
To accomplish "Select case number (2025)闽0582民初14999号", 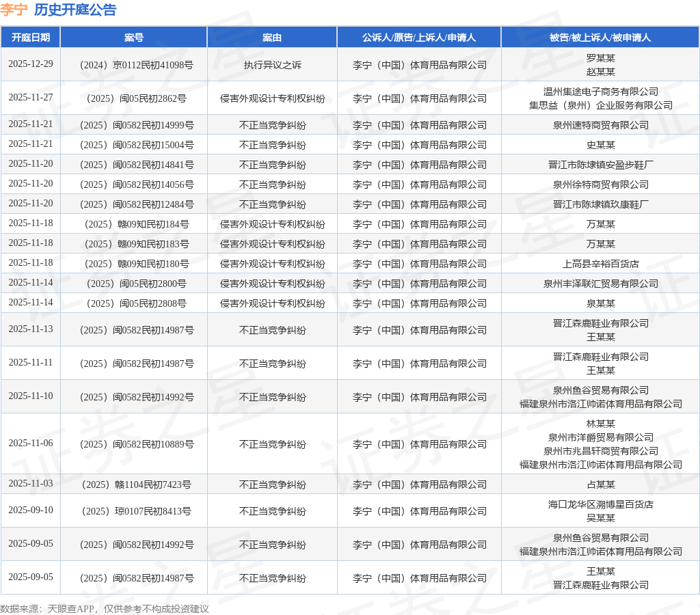I will coord(136,126).
